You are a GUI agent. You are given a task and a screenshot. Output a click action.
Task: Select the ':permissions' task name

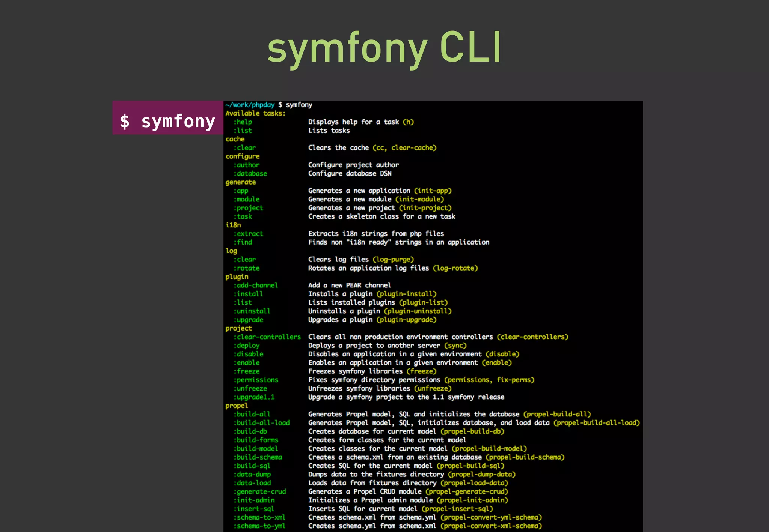click(x=256, y=380)
